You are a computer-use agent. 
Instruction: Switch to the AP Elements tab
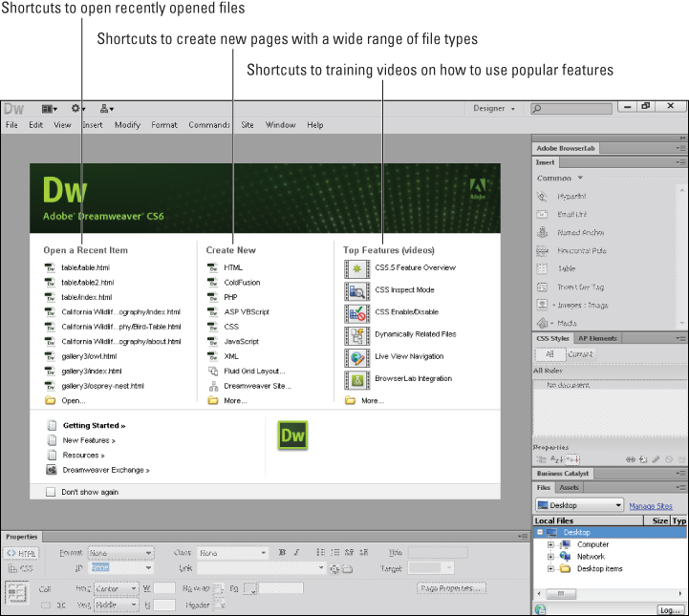[597, 338]
